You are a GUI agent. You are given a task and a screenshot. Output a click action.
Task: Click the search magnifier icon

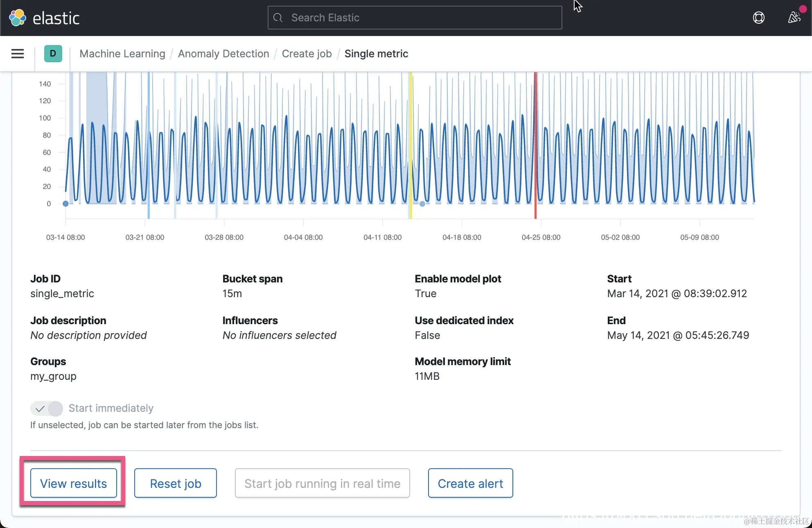pos(278,18)
